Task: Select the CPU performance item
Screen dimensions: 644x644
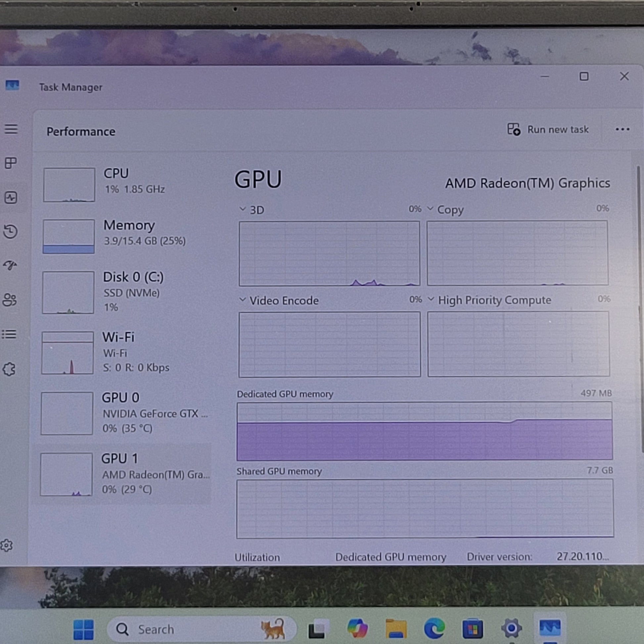Action: (126, 185)
